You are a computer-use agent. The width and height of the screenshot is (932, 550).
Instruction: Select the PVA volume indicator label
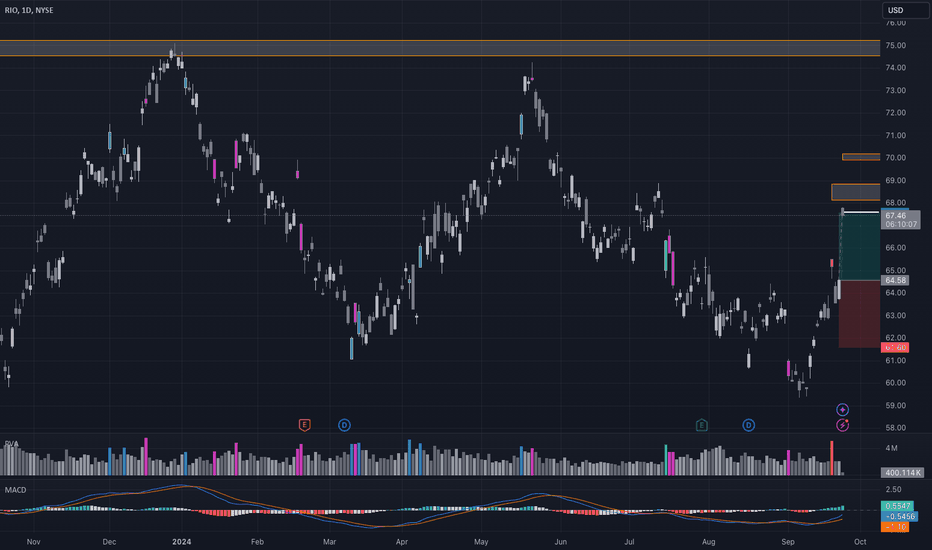click(11, 444)
